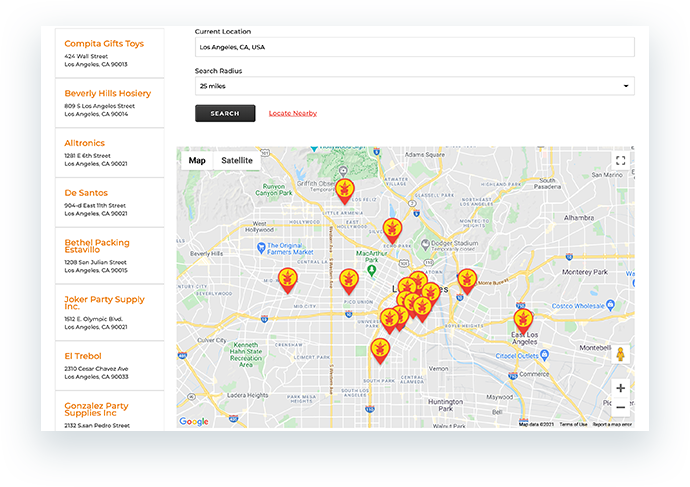Open the Joker Party Supply listing
This screenshot has width=690, height=487.
(x=104, y=299)
